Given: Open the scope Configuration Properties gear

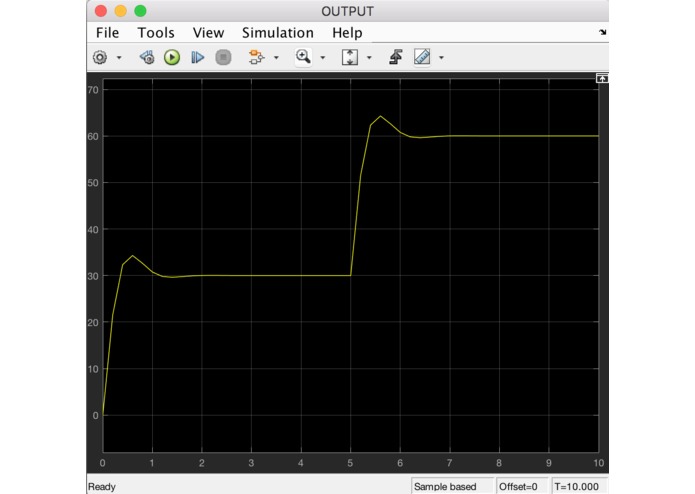Looking at the screenshot, I should pos(100,57).
